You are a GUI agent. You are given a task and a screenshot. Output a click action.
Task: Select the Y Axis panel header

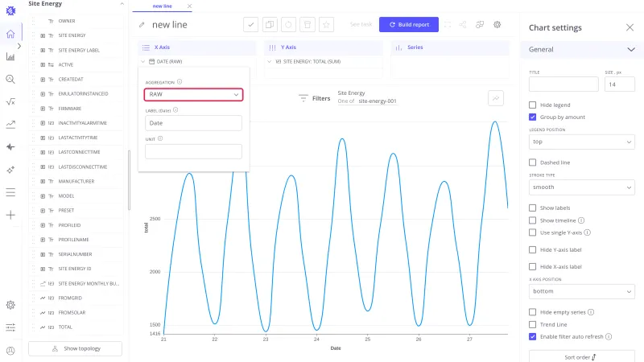pos(324,47)
